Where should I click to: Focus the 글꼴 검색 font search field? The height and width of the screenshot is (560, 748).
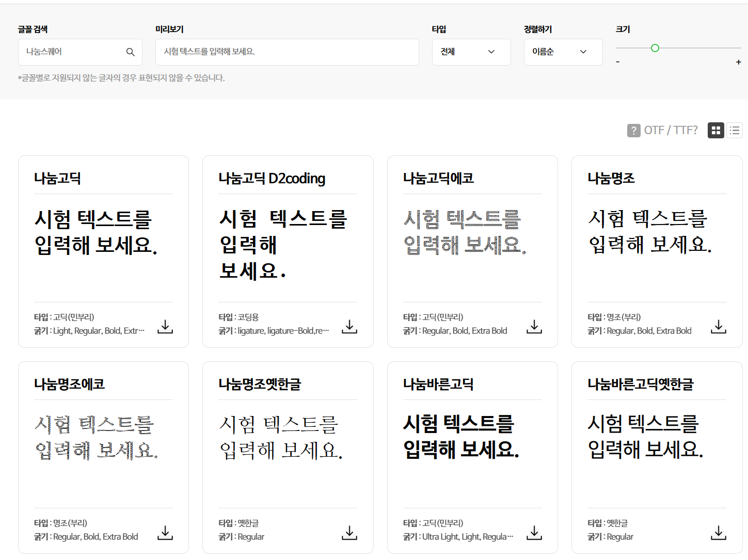[80, 52]
